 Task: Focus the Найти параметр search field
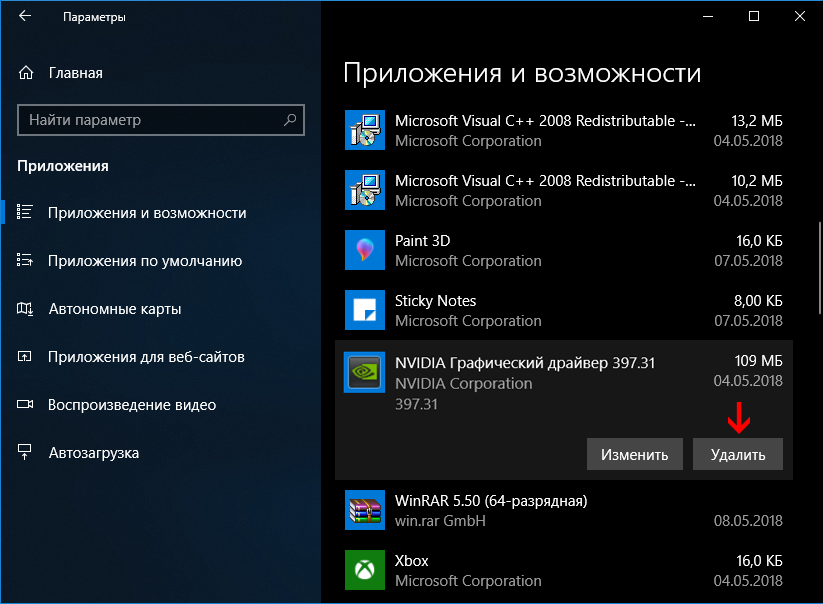point(150,120)
